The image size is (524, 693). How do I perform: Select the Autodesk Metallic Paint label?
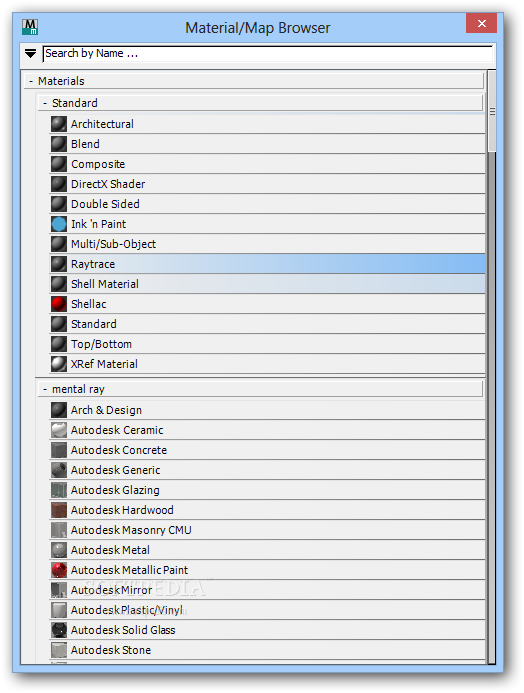[x=129, y=570]
